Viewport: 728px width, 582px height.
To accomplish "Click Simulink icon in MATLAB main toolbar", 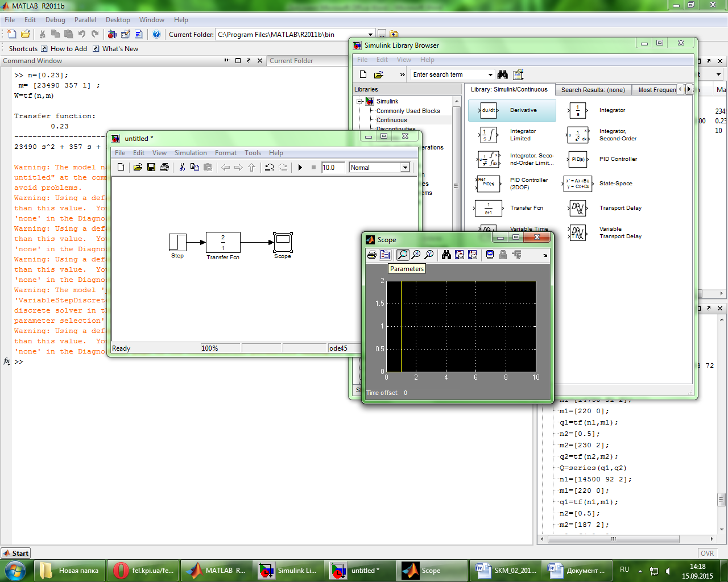I will (x=112, y=34).
